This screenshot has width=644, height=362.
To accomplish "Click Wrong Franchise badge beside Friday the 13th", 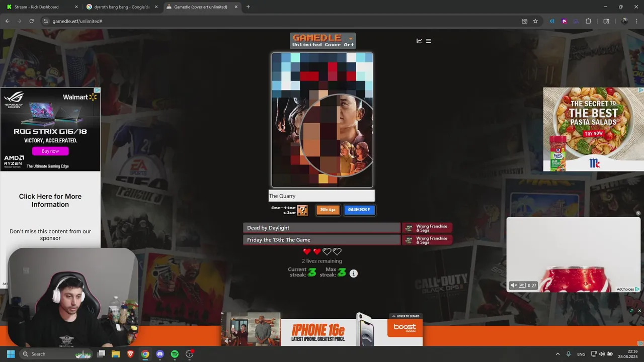I will (427, 240).
